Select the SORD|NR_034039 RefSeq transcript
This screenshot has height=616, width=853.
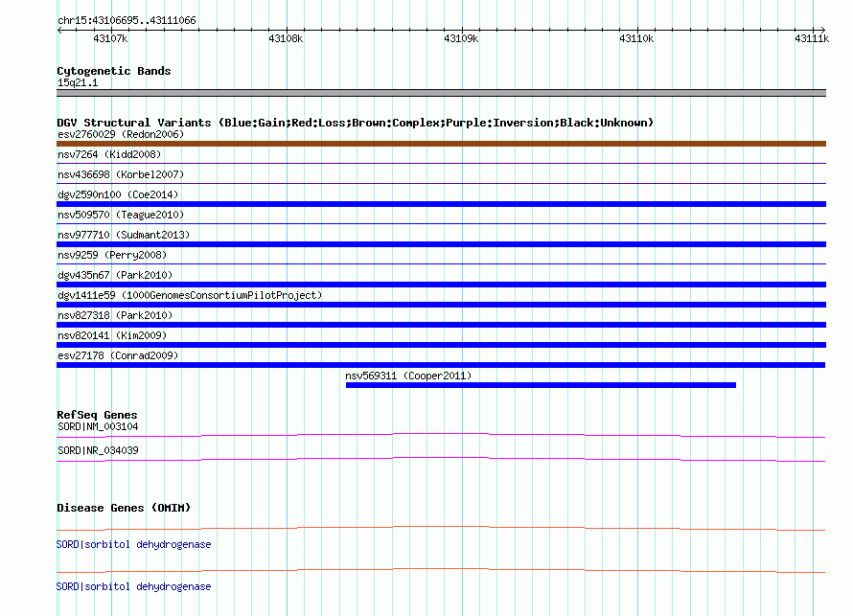click(x=98, y=450)
